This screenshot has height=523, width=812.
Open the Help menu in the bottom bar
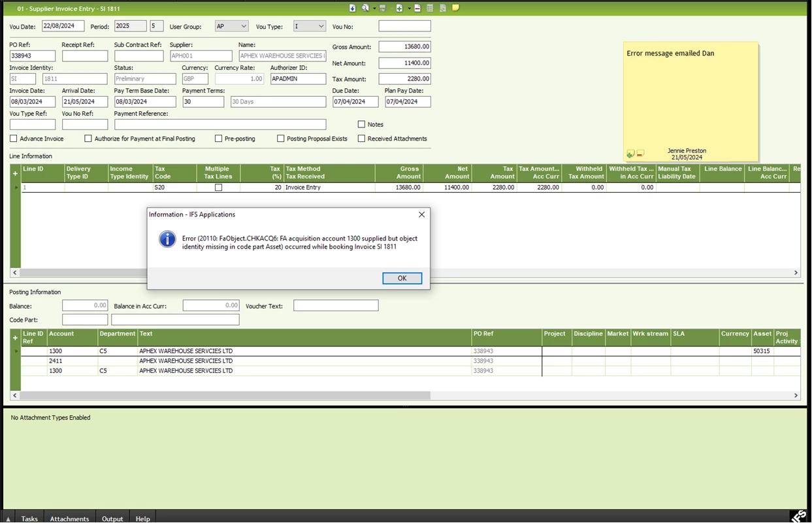pyautogui.click(x=142, y=518)
